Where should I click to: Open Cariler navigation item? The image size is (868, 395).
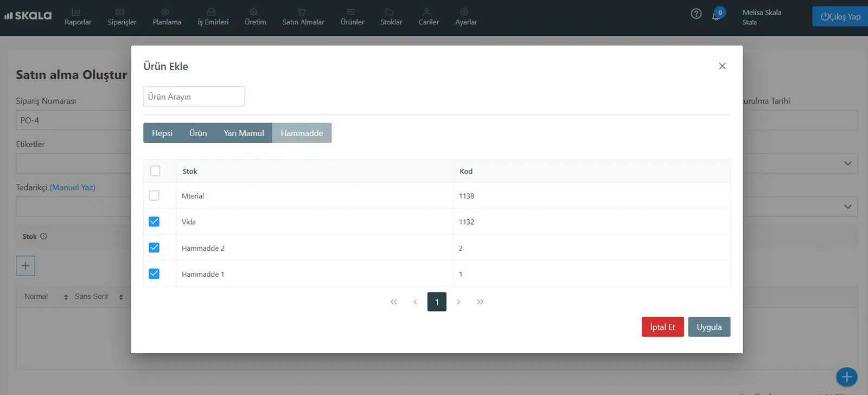[428, 17]
